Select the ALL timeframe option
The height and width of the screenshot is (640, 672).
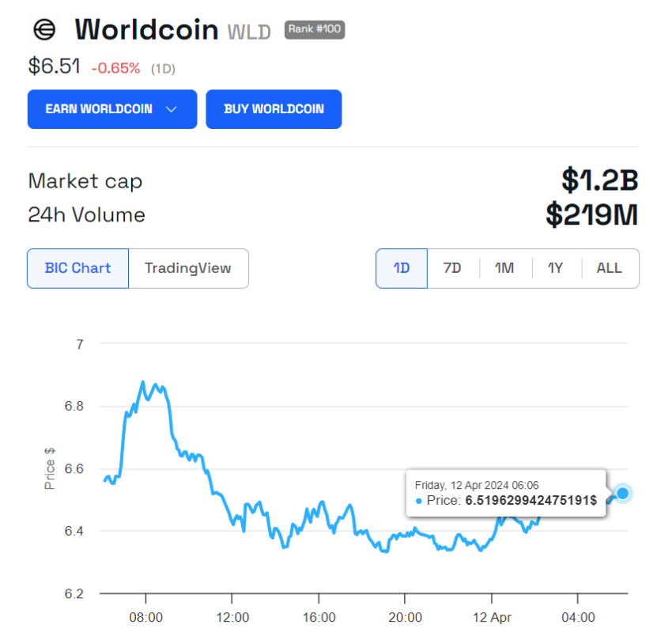pos(609,268)
